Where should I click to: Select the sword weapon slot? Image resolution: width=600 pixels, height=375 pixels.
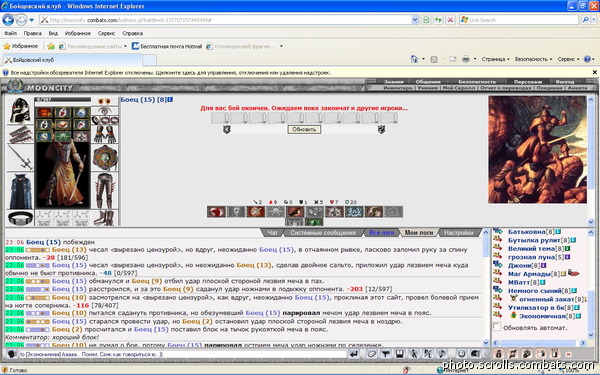point(20,158)
